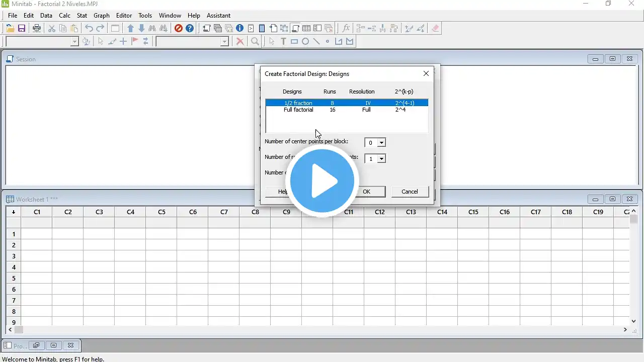Screen dimensions: 644x362
Task: Open number of replicates dropdown
Action: coord(381,159)
